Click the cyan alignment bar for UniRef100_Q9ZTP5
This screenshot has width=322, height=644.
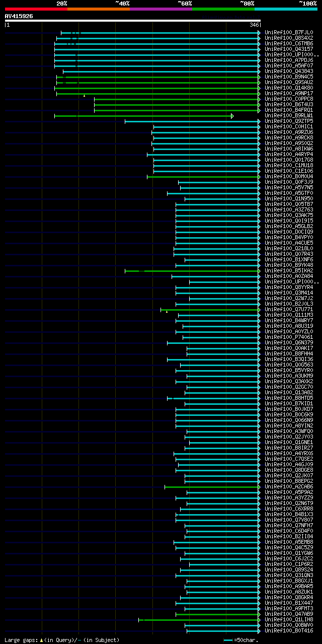pos(193,121)
